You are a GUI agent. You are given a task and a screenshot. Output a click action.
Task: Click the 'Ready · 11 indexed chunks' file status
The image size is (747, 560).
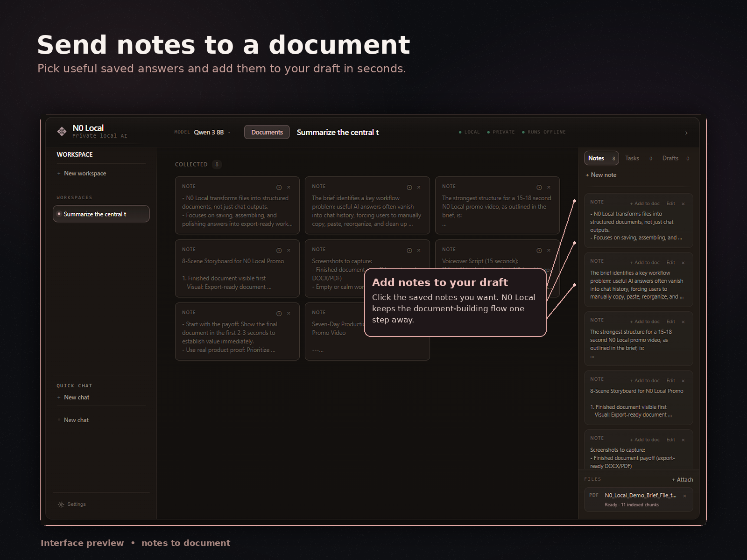coord(632,505)
